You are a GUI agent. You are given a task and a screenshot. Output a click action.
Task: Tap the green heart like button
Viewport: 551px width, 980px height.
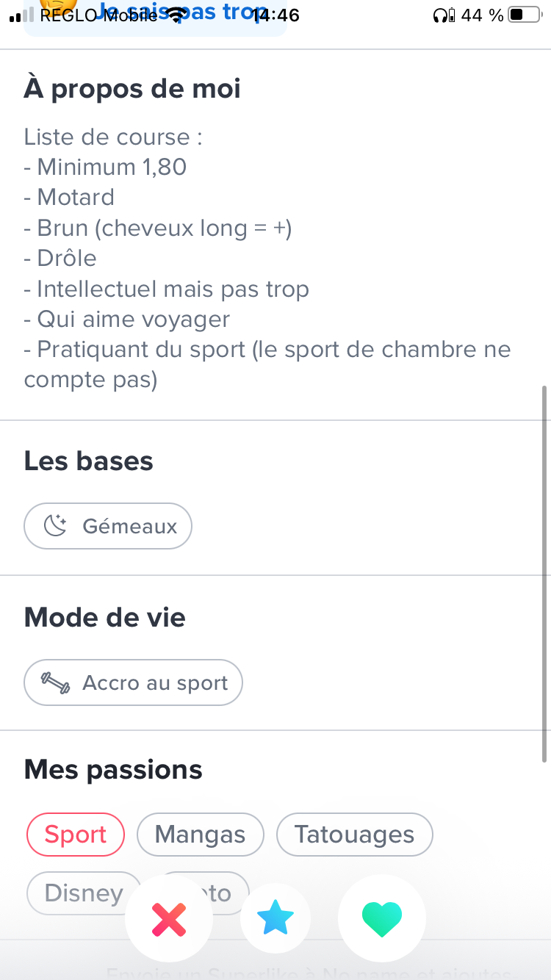pyautogui.click(x=382, y=919)
